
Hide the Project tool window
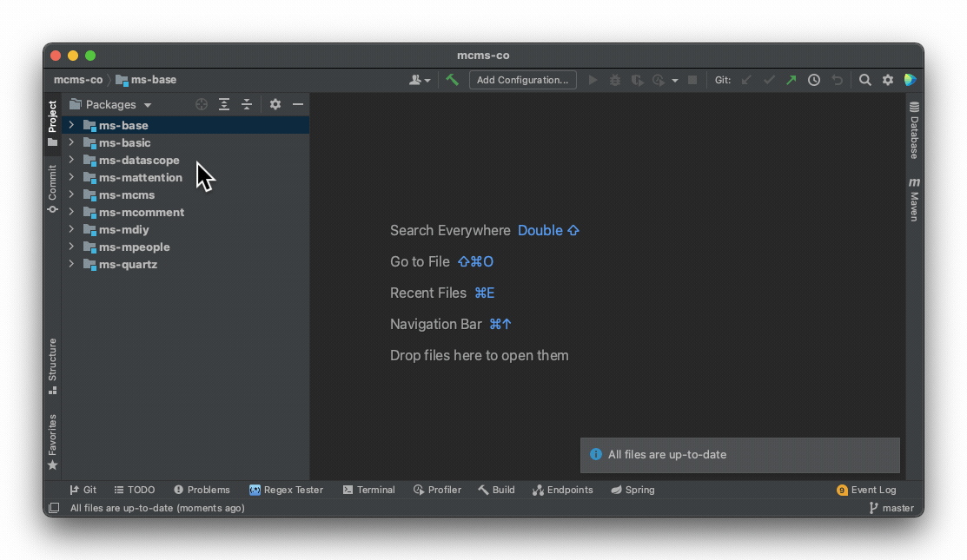[298, 104]
